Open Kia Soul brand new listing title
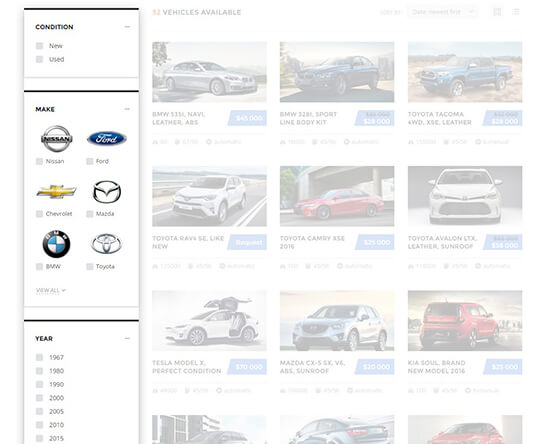 click(x=437, y=367)
